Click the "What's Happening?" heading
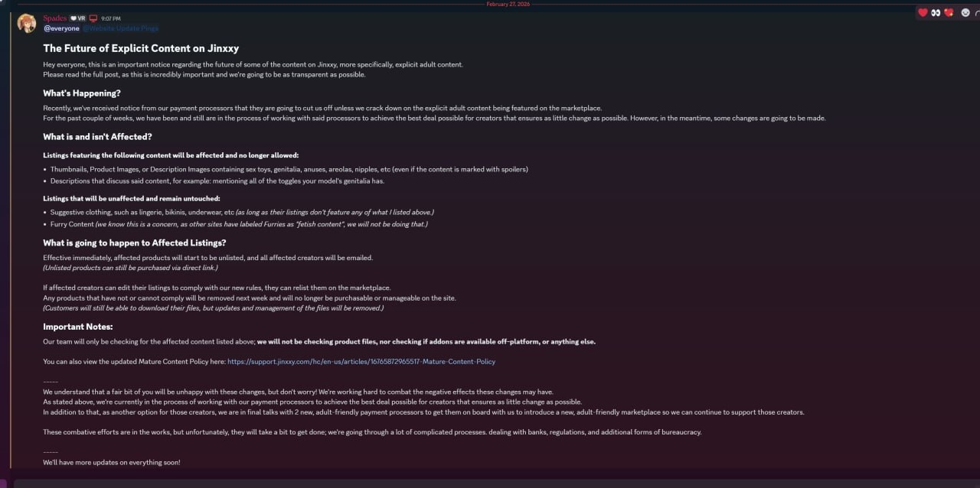Screen dimensions: 980x488 click(82, 93)
